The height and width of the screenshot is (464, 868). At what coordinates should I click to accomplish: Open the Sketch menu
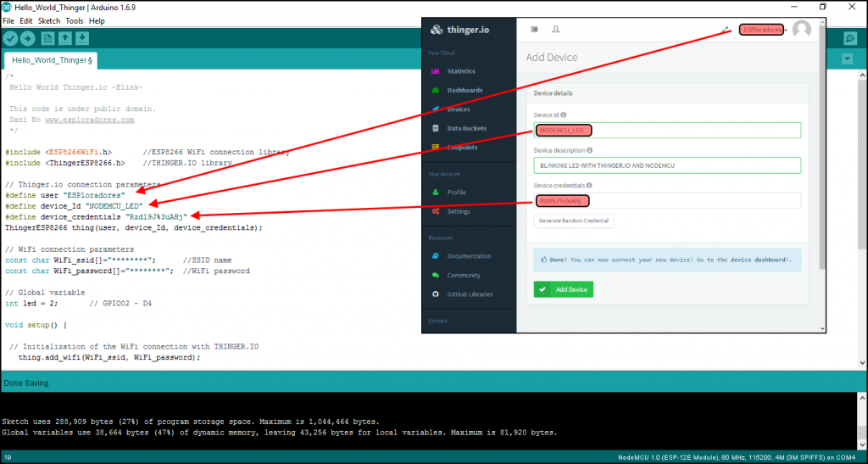click(48, 21)
